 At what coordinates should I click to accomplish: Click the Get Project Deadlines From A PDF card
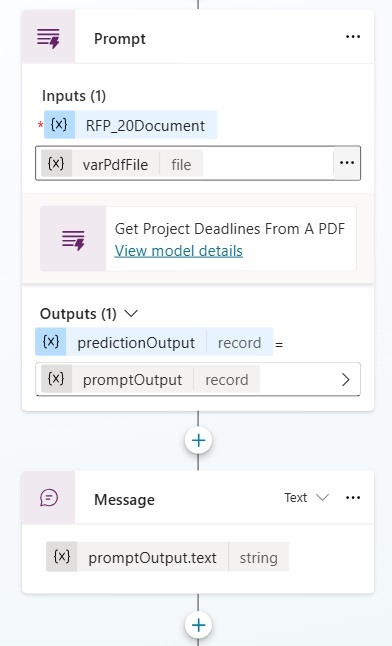(198, 239)
